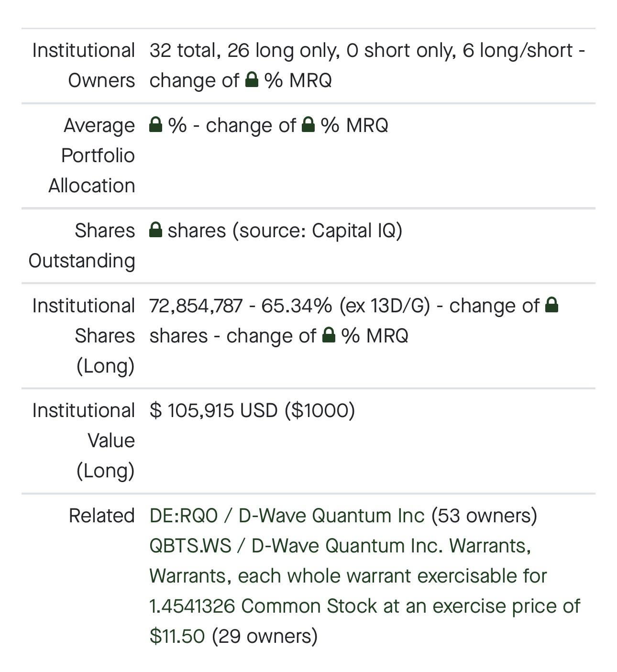Click lock icon after 65.34% change of
The image size is (617, 672).
coord(551,305)
